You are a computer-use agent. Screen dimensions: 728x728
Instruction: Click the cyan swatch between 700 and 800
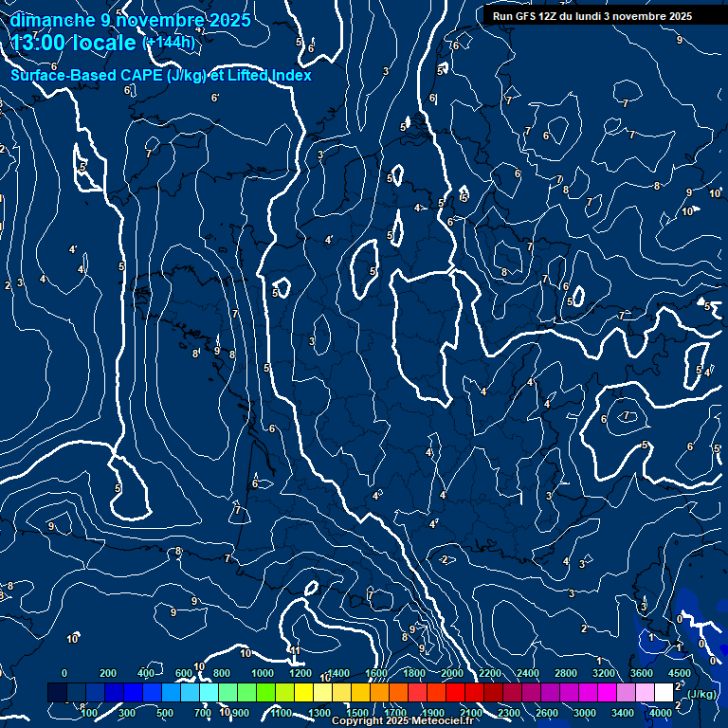coord(209,692)
